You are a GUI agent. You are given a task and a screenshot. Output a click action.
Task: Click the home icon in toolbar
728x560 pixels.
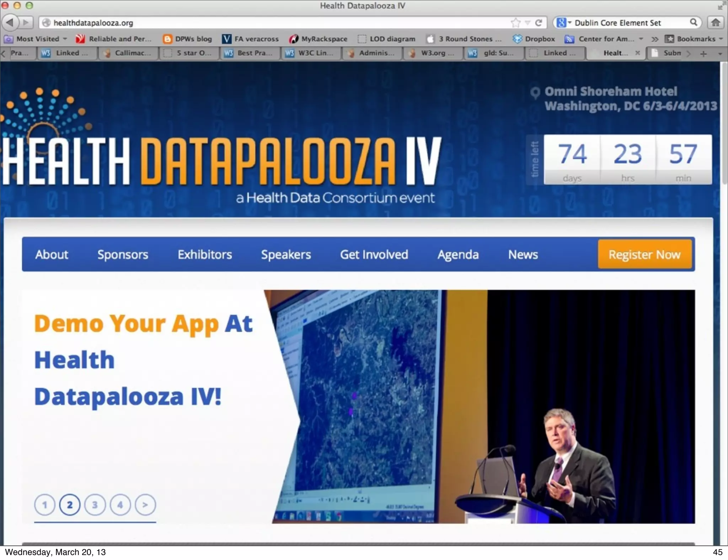click(x=716, y=23)
